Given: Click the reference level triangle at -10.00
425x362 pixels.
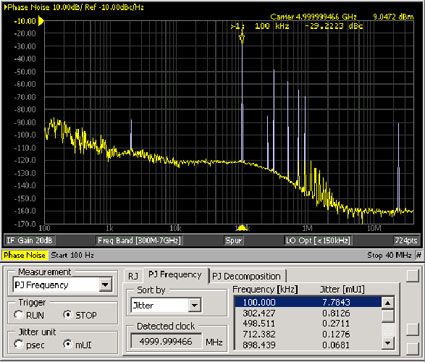Looking at the screenshot, I should click(x=41, y=21).
